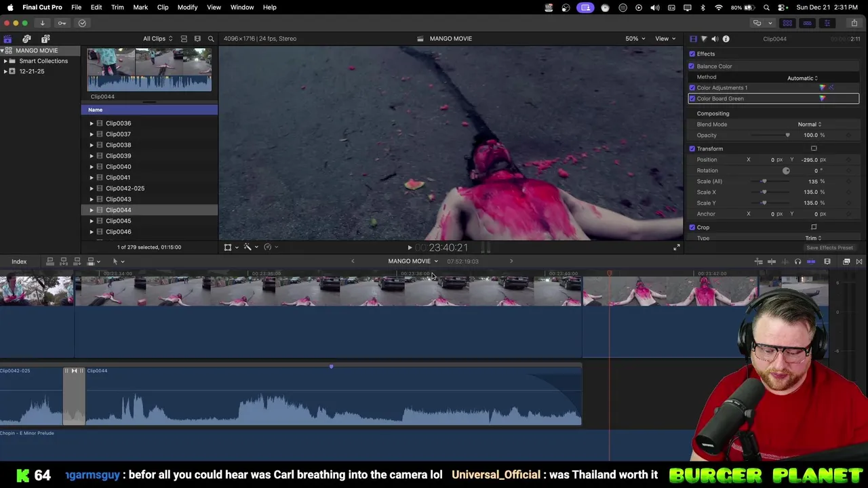This screenshot has height=488, width=868.
Task: Toggle the Inspector panel visibility button
Action: tap(827, 23)
